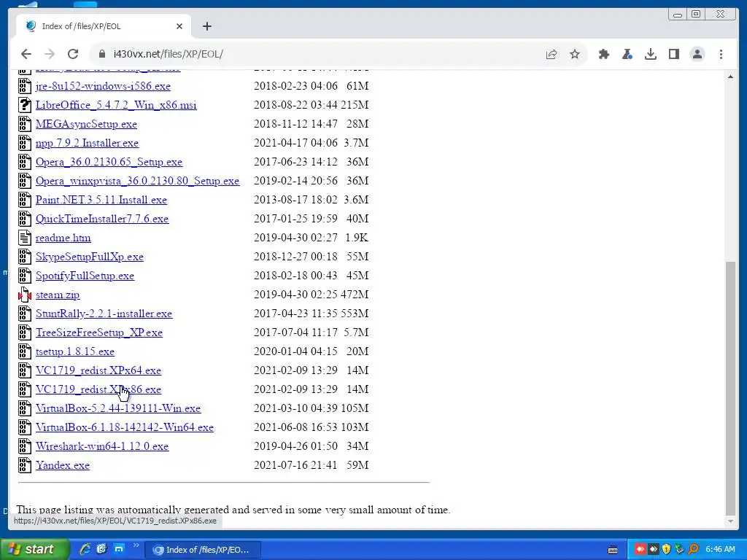Click the scrollbar up arrow
This screenshot has width=747, height=560.
pyautogui.click(x=730, y=76)
